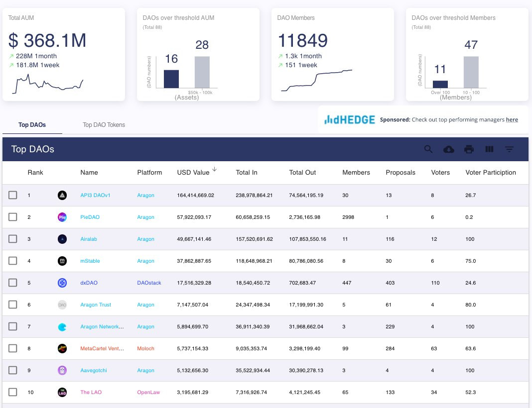Click the DAOstack platform link
Image resolution: width=532 pixels, height=408 pixels.
pos(149,283)
